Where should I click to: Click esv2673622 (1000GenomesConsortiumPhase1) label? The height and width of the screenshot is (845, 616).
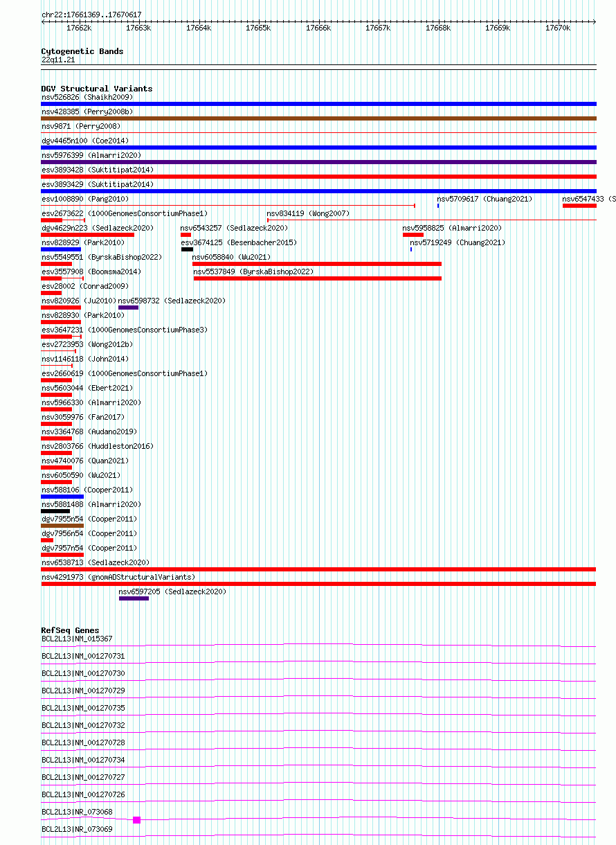[x=125, y=213]
